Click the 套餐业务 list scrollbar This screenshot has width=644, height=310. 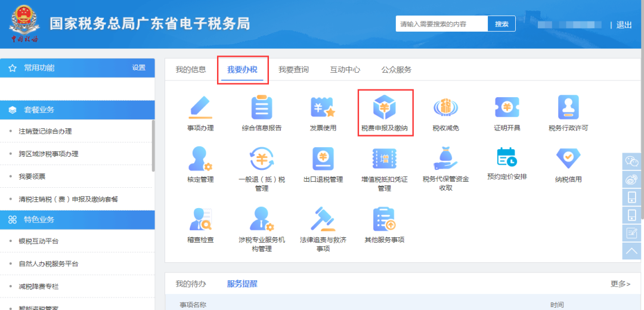pos(153,145)
